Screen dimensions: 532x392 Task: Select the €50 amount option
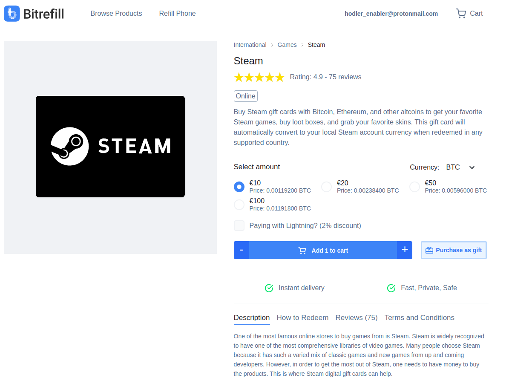click(x=415, y=187)
